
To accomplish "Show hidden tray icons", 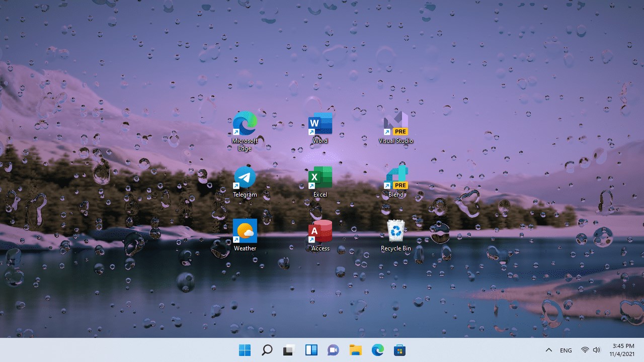I will (549, 350).
